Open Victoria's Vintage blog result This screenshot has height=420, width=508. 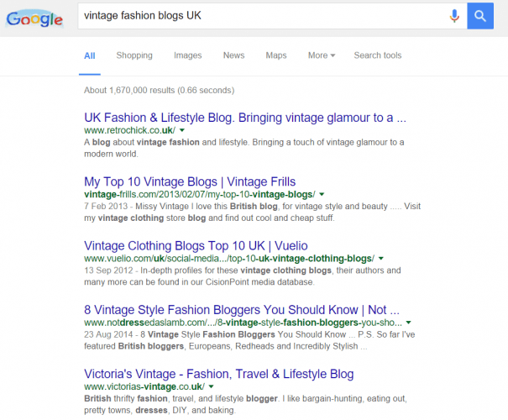[x=218, y=374]
